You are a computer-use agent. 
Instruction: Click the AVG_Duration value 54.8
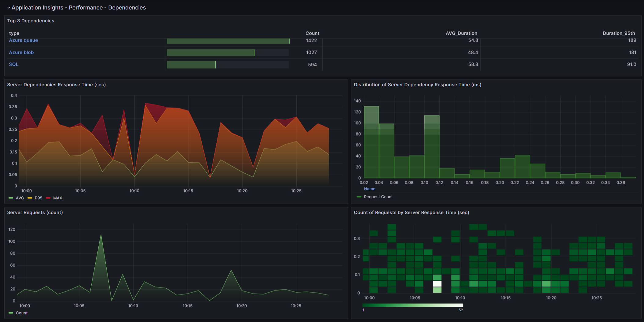473,40
